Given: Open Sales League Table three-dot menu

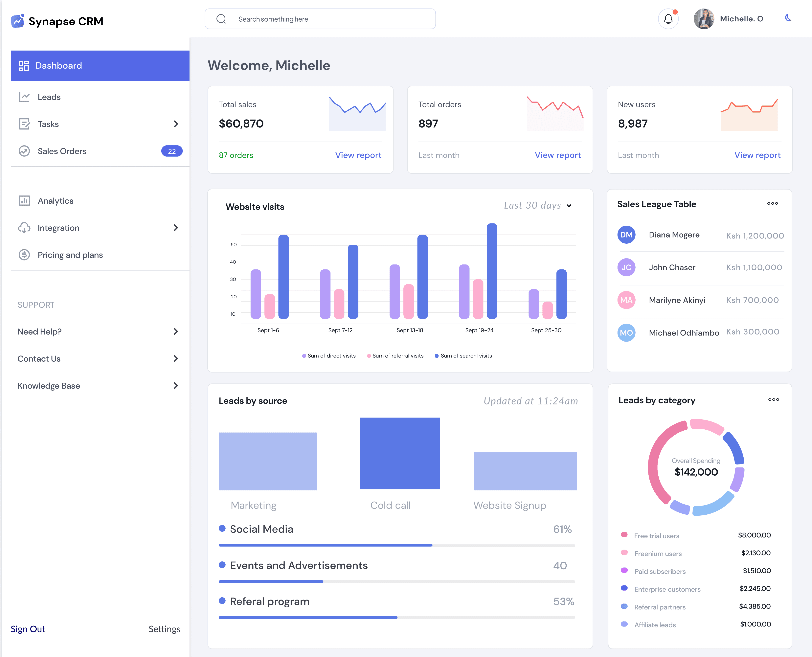Looking at the screenshot, I should pyautogui.click(x=772, y=204).
